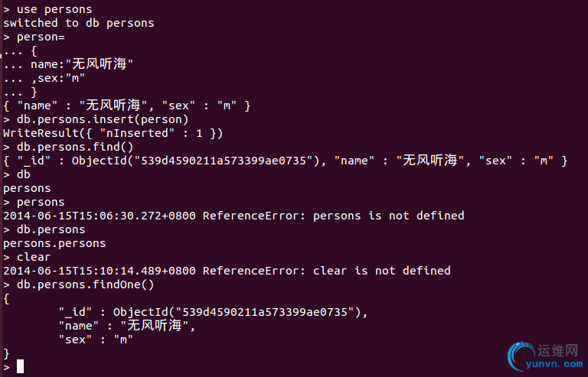Click the ,sex:"m" input line
Viewport: 588px width, 377px height.
(x=44, y=78)
